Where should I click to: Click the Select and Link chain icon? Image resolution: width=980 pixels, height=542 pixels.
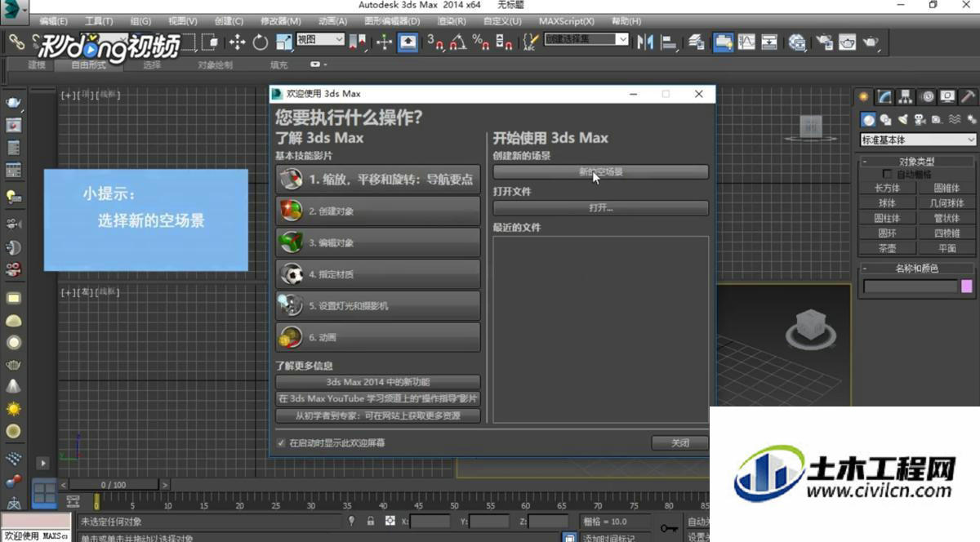point(18,42)
